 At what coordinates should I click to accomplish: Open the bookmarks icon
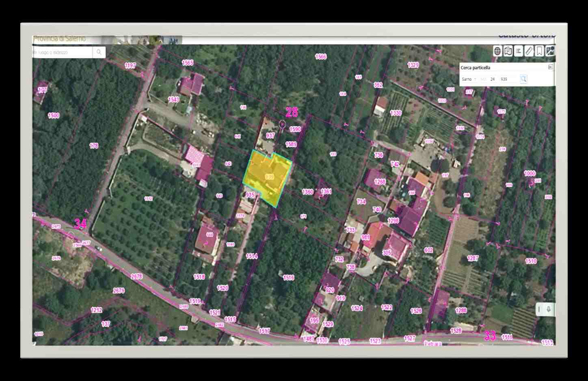(539, 51)
